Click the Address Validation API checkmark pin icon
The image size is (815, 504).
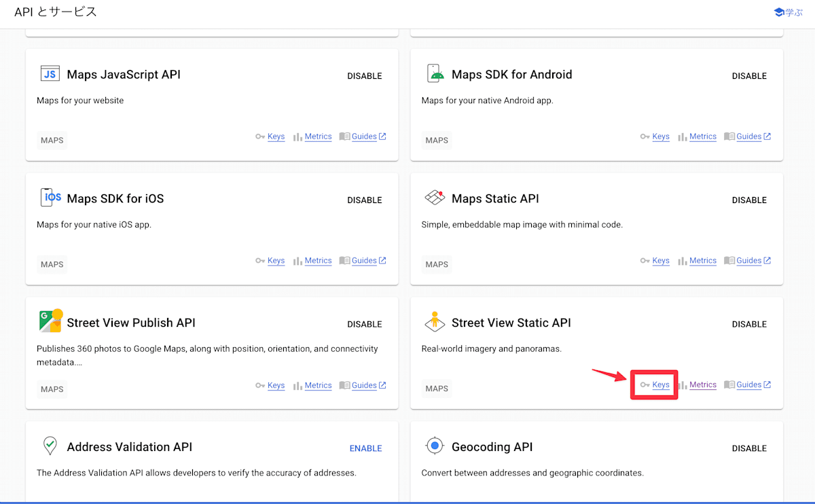[50, 446]
